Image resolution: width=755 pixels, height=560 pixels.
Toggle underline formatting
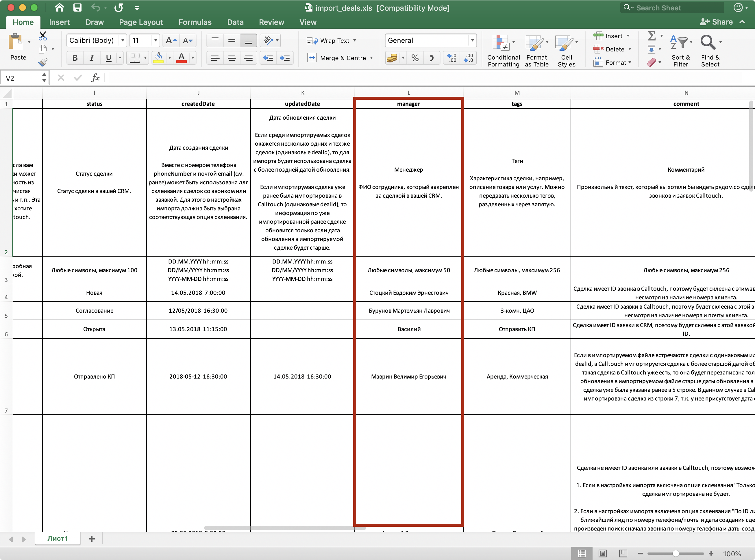pos(108,58)
